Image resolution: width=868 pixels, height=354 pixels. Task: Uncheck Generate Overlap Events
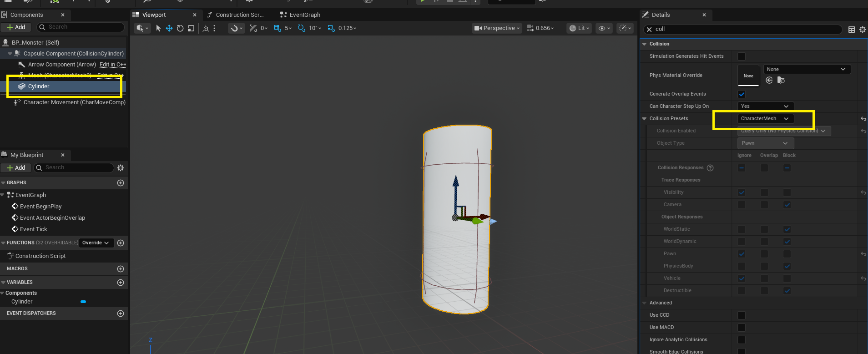coord(742,94)
